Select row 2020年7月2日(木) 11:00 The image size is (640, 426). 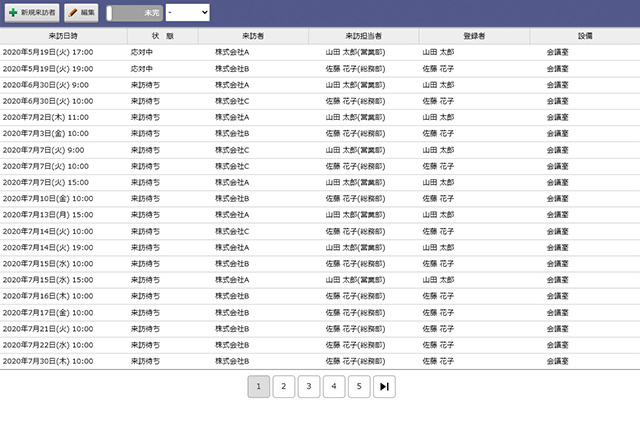[x=320, y=118]
